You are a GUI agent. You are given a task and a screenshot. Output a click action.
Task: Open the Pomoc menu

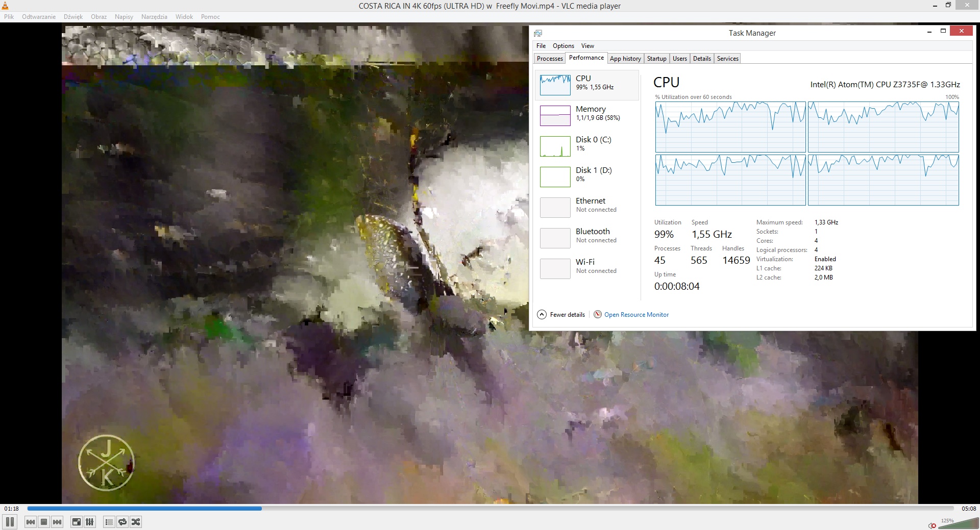point(210,17)
